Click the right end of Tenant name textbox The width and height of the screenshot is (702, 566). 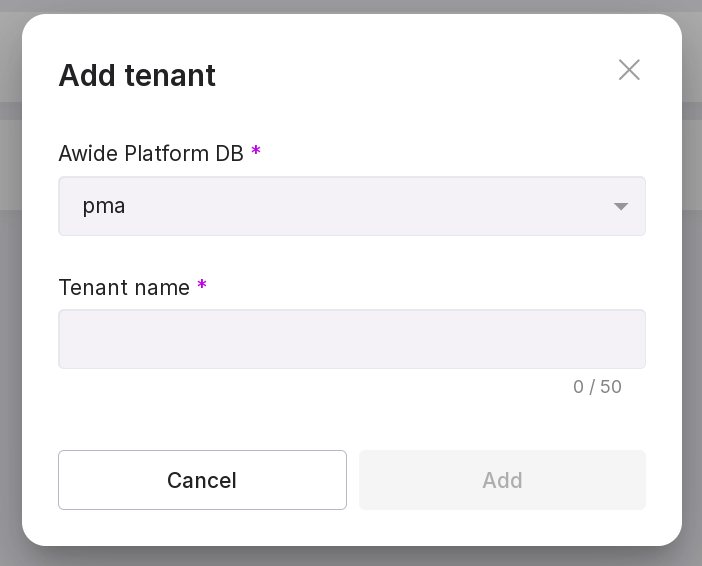635,339
